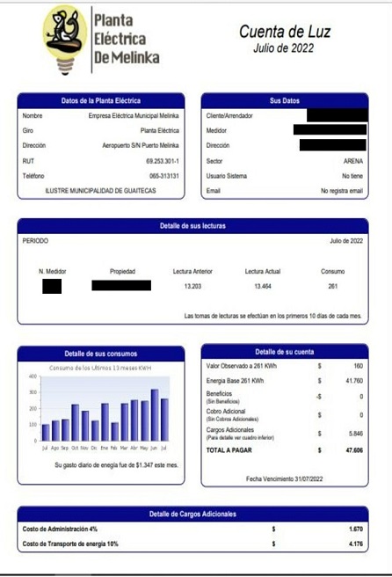This screenshot has height=577, width=392.
Task: Click the Consumo value 261
Action: coord(332,286)
